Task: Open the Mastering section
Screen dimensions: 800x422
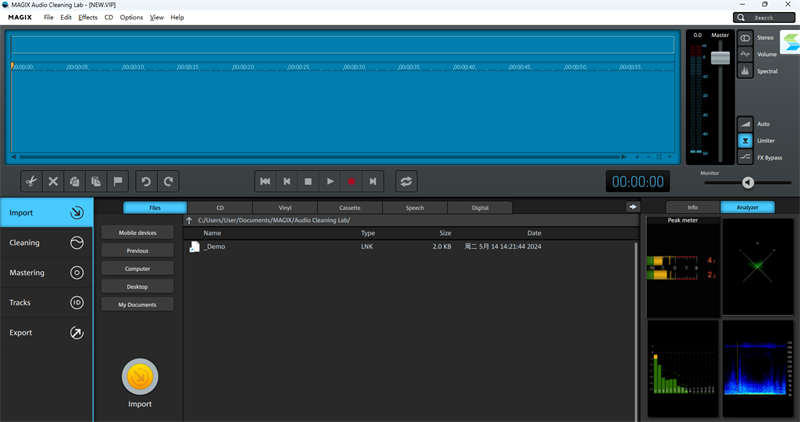Action: (46, 272)
